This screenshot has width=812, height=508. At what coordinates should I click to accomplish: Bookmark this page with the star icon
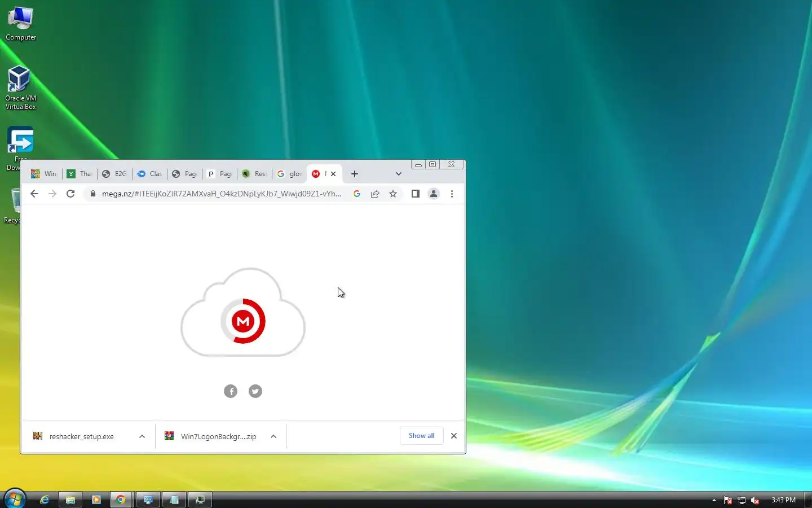click(393, 194)
